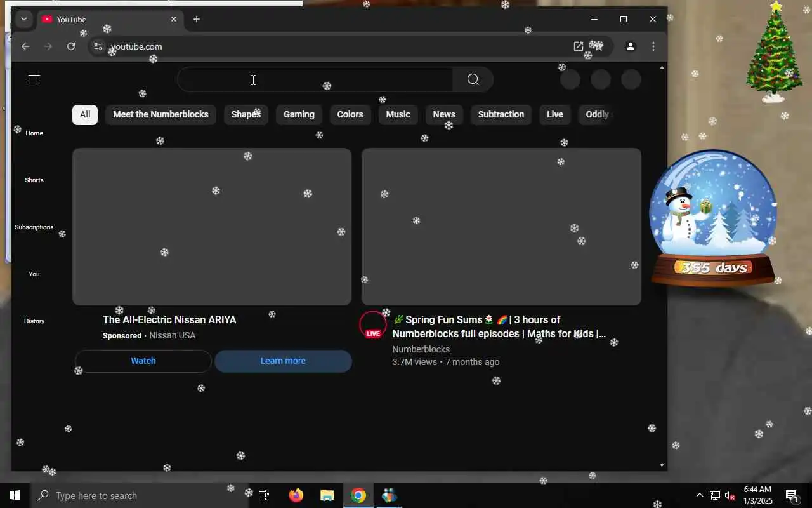This screenshot has height=508, width=812.
Task: Open File Explorer from the taskbar
Action: coord(327,495)
